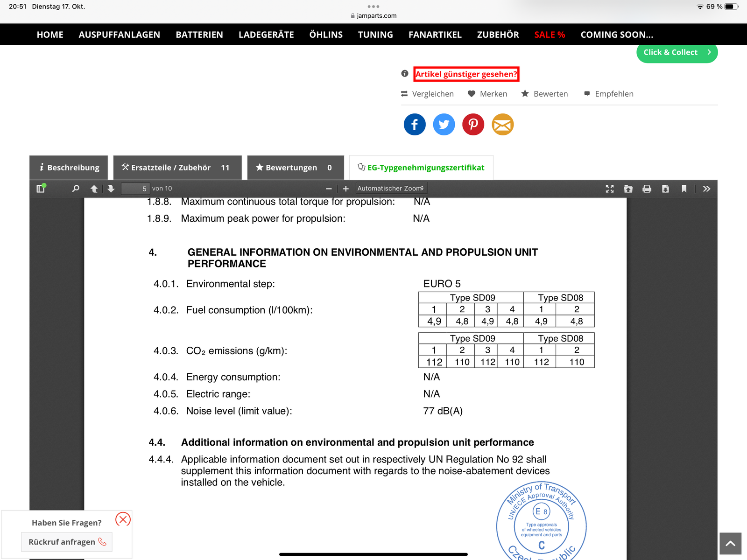
Task: Click the Click & Collect button
Action: coord(677,52)
